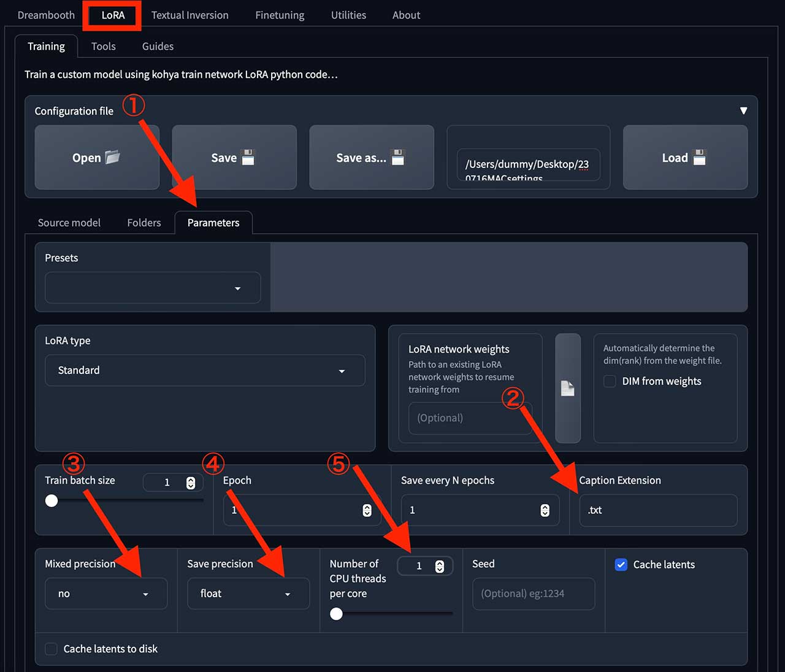Click the Load configuration disk icon
Screen dimensions: 785x672
pyautogui.click(x=700, y=158)
